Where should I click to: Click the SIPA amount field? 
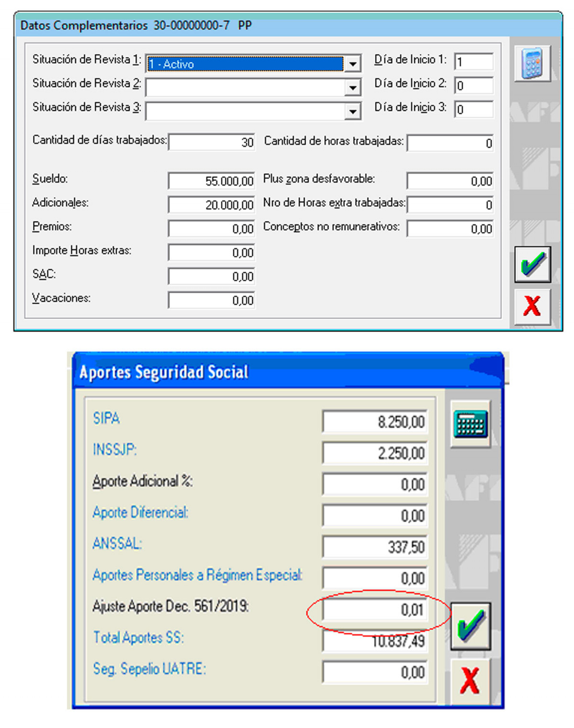click(375, 421)
